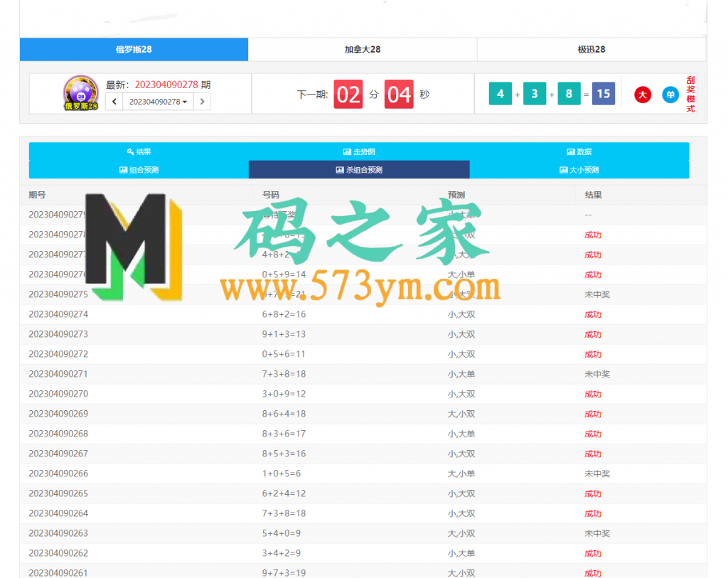Click the blue 单 result badge
The height and width of the screenshot is (578, 728).
[670, 95]
